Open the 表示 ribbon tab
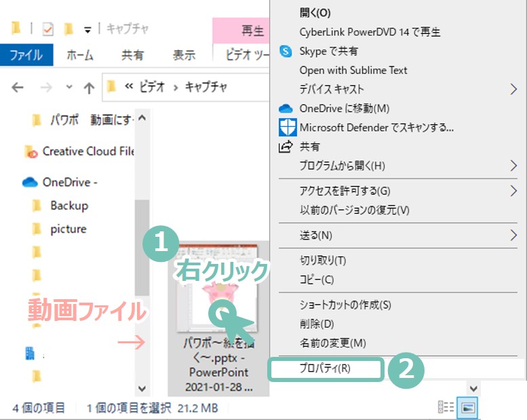The height and width of the screenshot is (420, 527). (184, 55)
